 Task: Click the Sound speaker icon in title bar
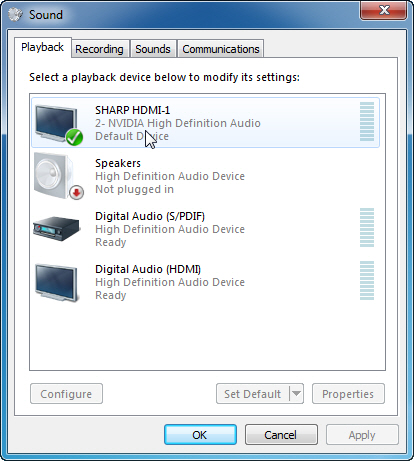(x=15, y=14)
